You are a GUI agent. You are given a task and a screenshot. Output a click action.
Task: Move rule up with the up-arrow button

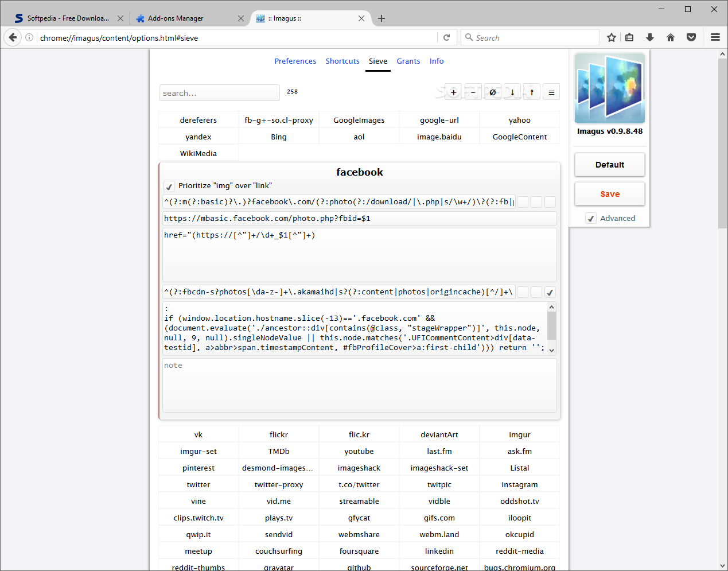pyautogui.click(x=532, y=92)
